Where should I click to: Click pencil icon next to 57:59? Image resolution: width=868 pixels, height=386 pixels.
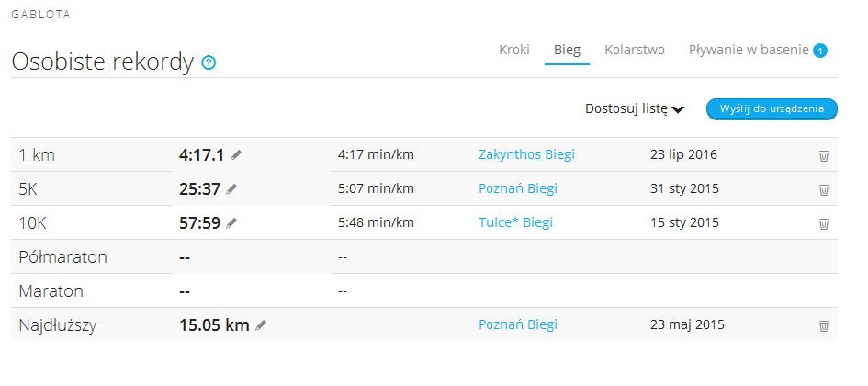231,223
